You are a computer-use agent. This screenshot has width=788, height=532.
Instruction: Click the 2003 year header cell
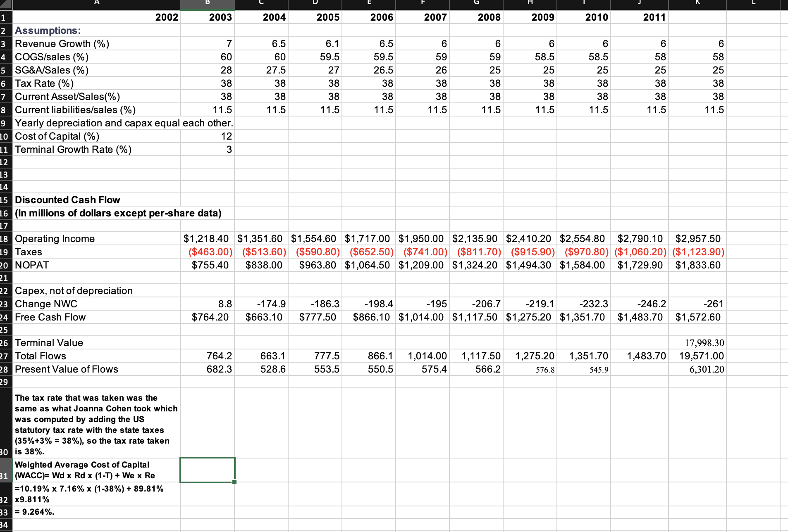(208, 17)
